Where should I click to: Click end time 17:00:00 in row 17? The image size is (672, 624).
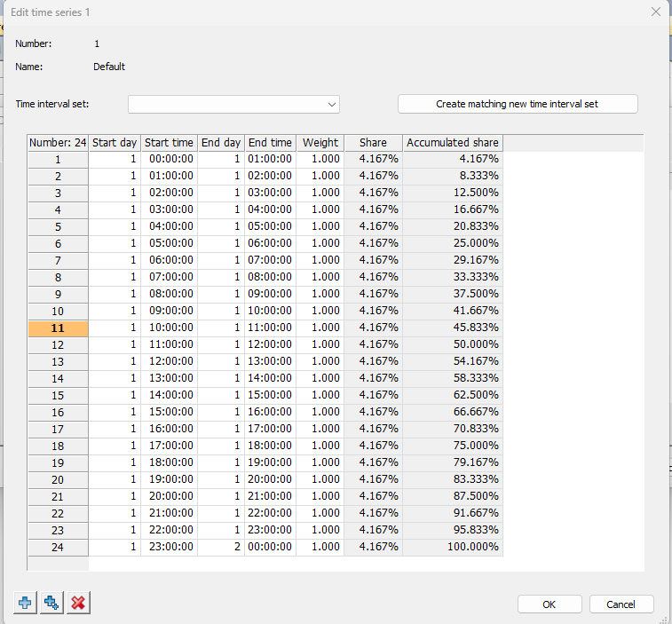270,429
